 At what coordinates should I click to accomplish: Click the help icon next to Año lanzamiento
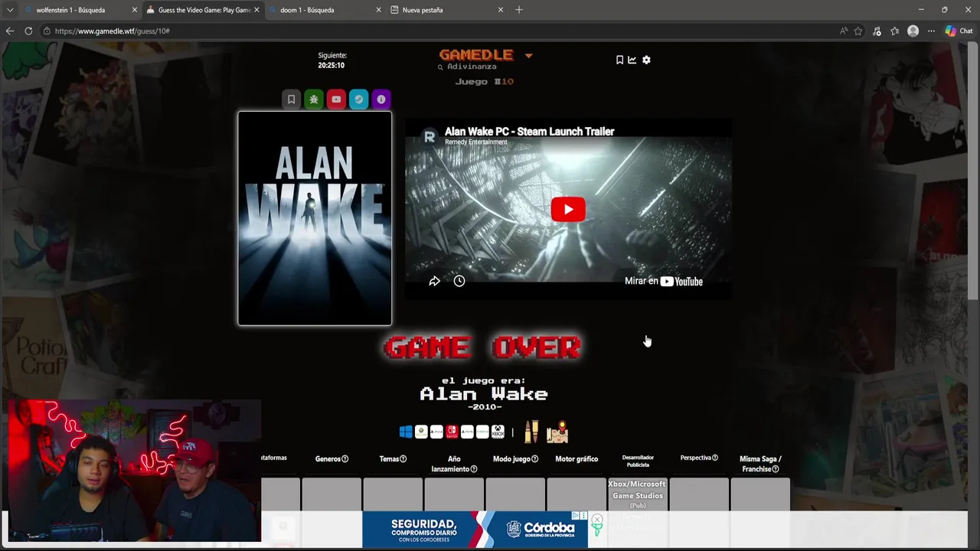click(x=474, y=469)
